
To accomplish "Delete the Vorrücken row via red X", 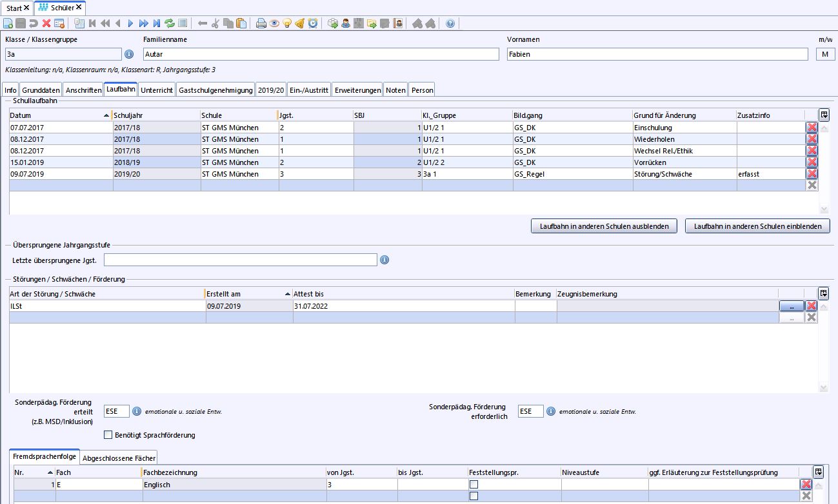I will click(x=812, y=162).
